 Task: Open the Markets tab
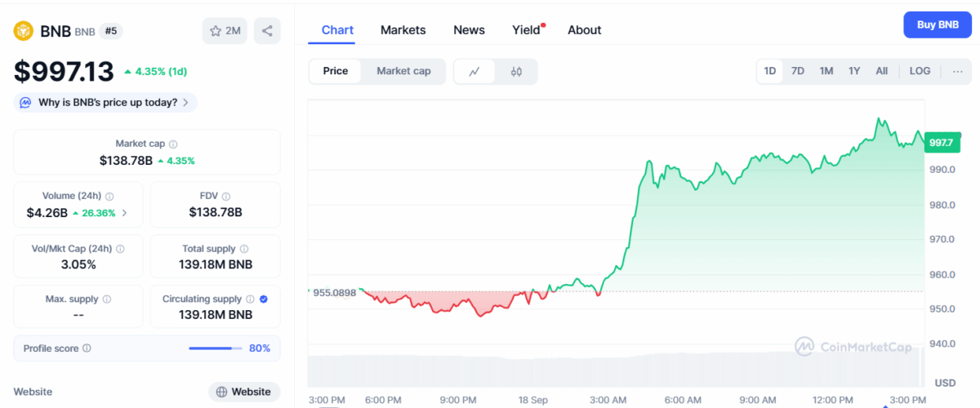pyautogui.click(x=403, y=30)
